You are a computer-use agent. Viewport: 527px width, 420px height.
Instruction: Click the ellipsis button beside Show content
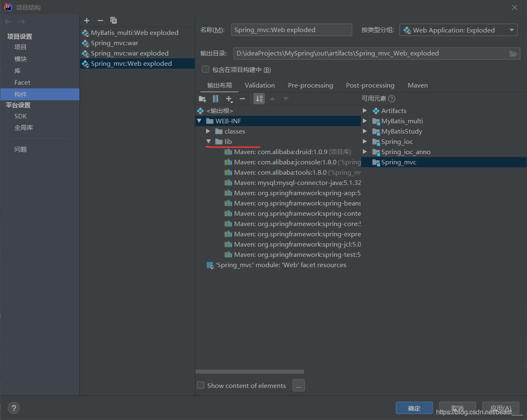299,385
